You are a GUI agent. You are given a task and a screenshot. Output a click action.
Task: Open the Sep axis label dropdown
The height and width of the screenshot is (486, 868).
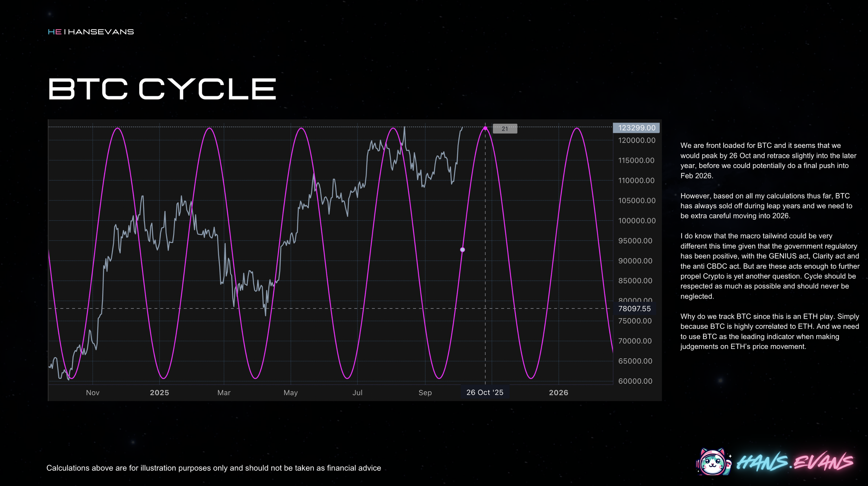[426, 393]
